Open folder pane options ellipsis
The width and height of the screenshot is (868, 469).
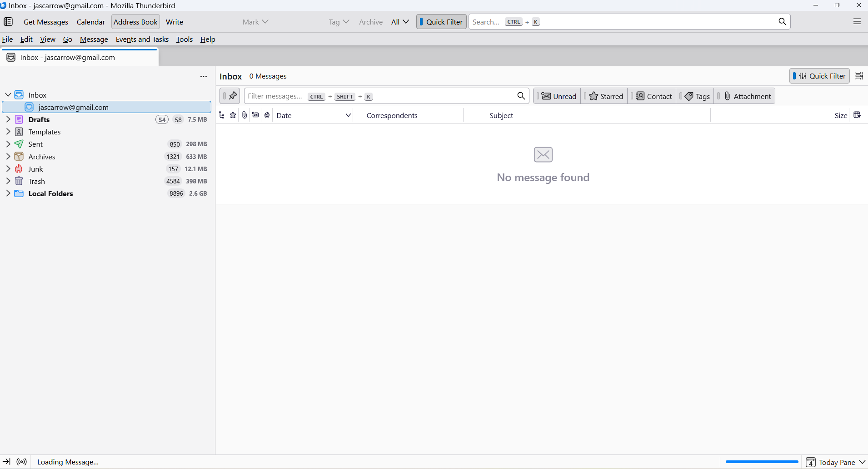click(x=204, y=77)
